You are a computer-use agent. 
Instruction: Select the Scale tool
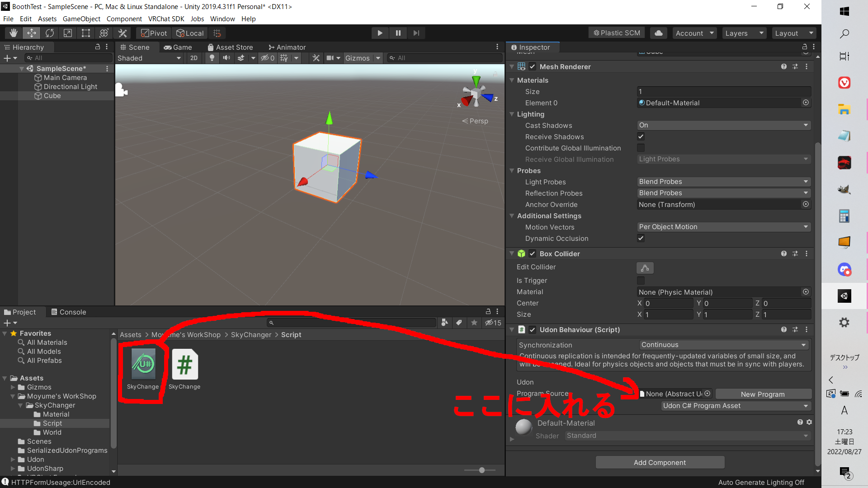[68, 33]
